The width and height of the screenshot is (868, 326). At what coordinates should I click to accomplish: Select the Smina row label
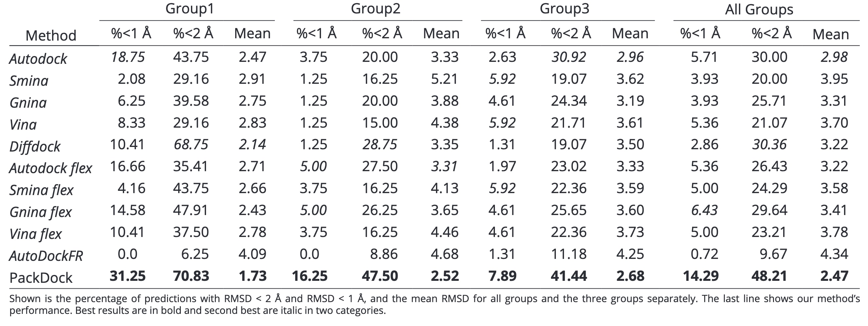(x=29, y=81)
